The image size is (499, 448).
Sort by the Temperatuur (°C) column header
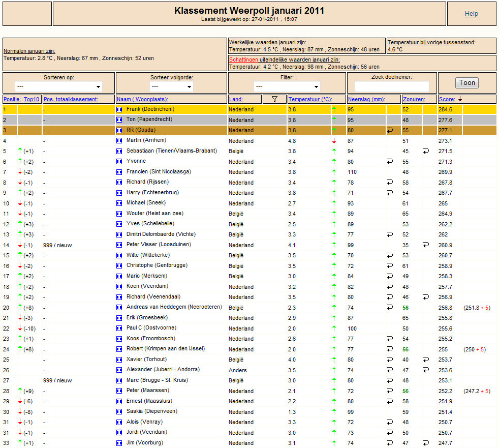coord(310,99)
